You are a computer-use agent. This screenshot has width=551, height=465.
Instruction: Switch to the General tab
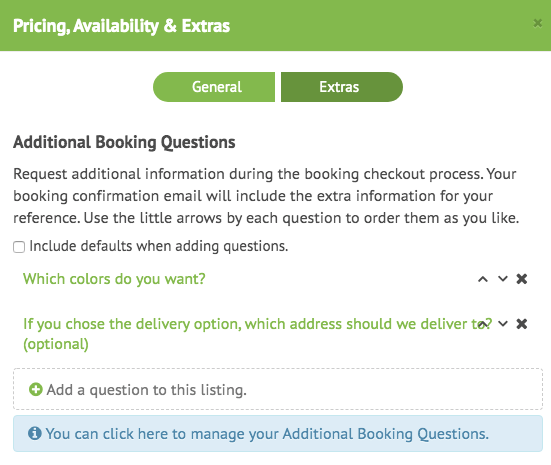pos(214,87)
